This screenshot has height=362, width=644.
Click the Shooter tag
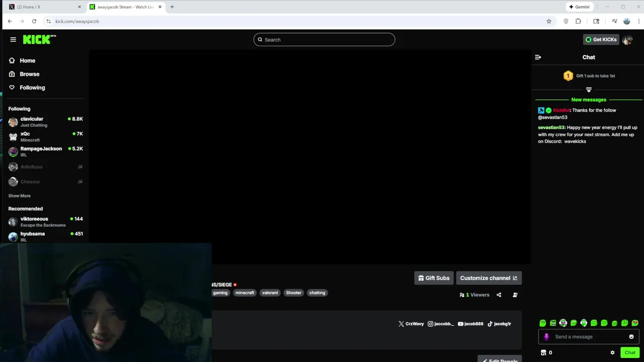(294, 293)
